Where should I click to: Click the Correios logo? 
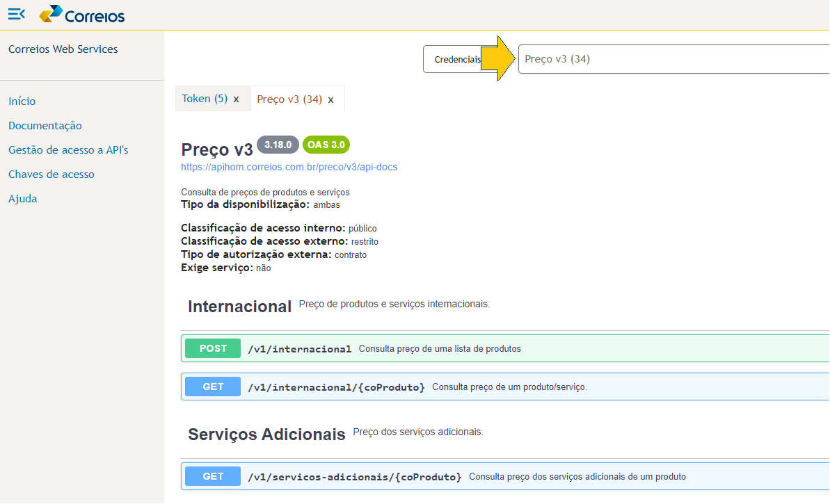[x=82, y=15]
